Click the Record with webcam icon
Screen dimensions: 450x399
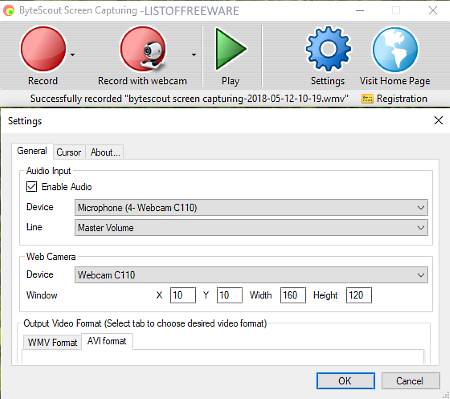coord(143,49)
